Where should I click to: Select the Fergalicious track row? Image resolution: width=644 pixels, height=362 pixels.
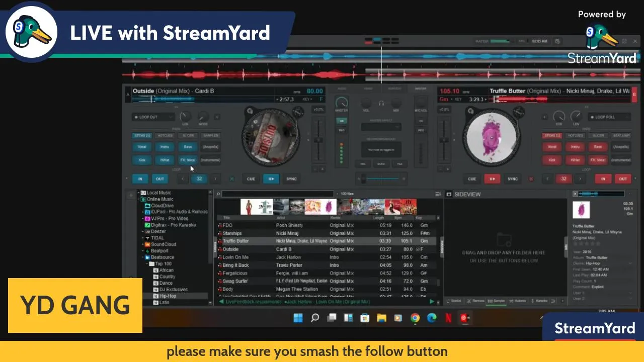[x=328, y=274]
